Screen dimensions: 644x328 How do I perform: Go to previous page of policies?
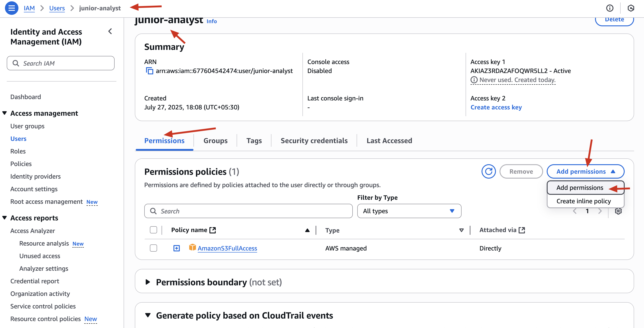tap(575, 211)
